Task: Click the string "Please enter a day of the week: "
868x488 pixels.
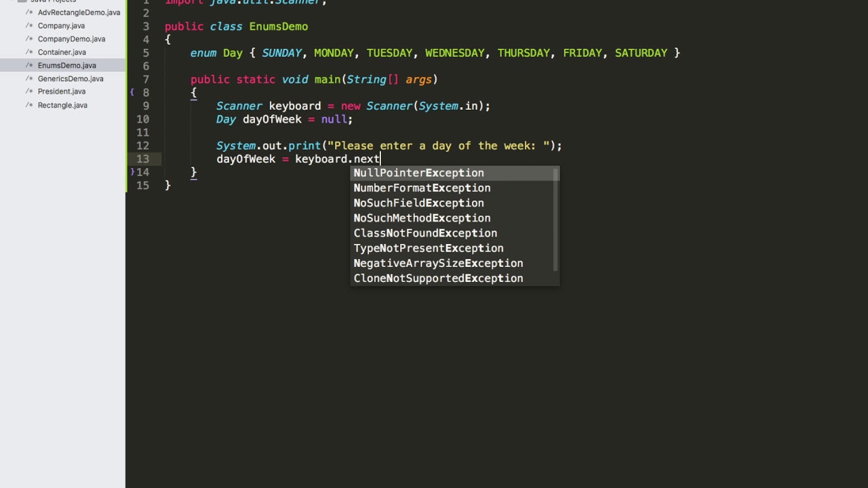Action: [x=438, y=146]
